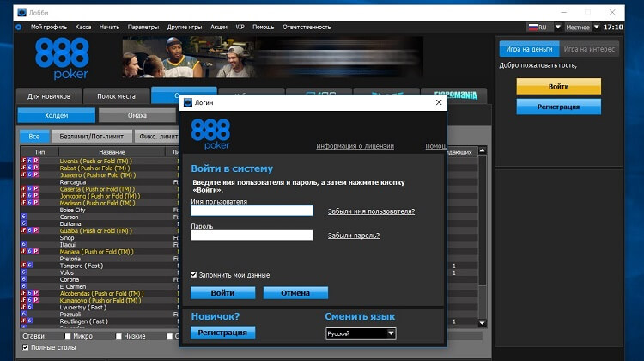This screenshot has height=361, width=644.
Task: Select the Reutlingen (Fast) table row
Action: pyautogui.click(x=100, y=321)
